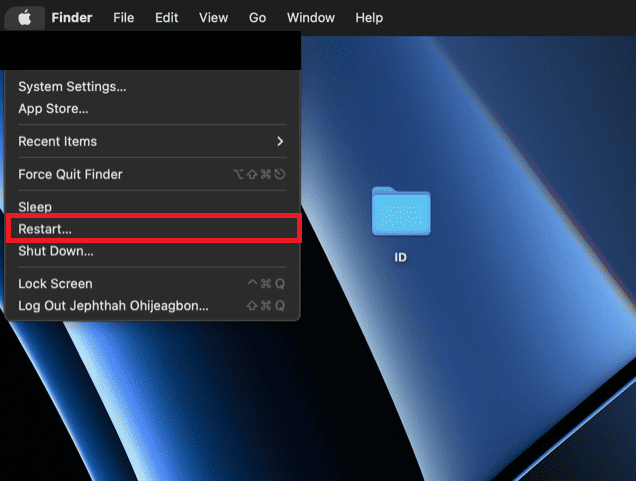
Task: Select Lock Screen menu entry
Action: 55,284
